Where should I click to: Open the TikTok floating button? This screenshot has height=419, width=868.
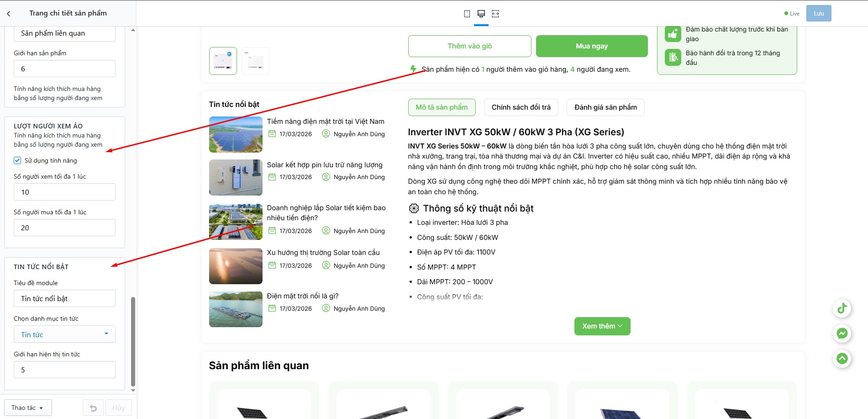[842, 308]
